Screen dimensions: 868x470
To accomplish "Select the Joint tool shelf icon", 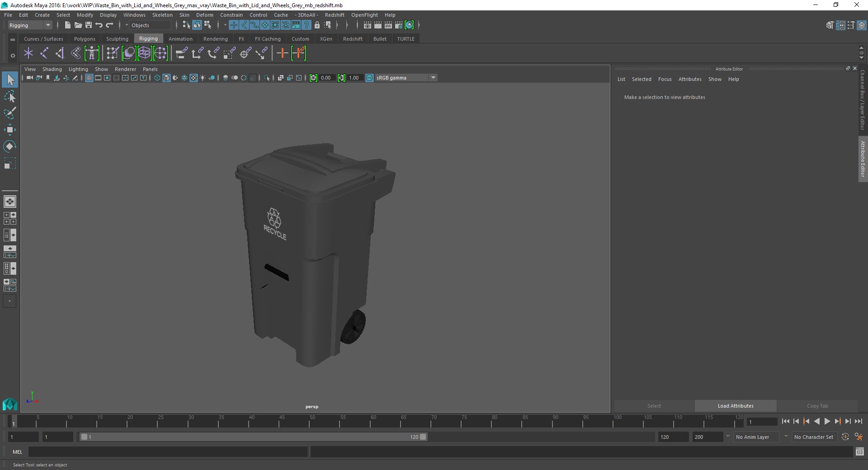I will point(44,53).
